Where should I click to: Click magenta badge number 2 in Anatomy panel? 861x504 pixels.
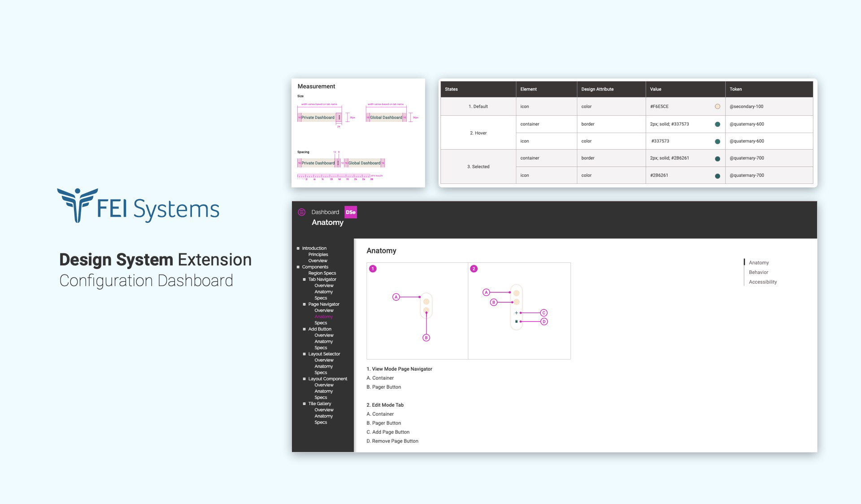point(474,269)
